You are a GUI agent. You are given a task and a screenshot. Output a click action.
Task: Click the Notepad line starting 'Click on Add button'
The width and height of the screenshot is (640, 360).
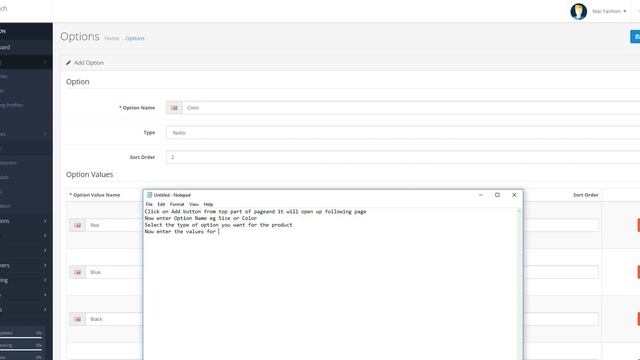pos(256,211)
